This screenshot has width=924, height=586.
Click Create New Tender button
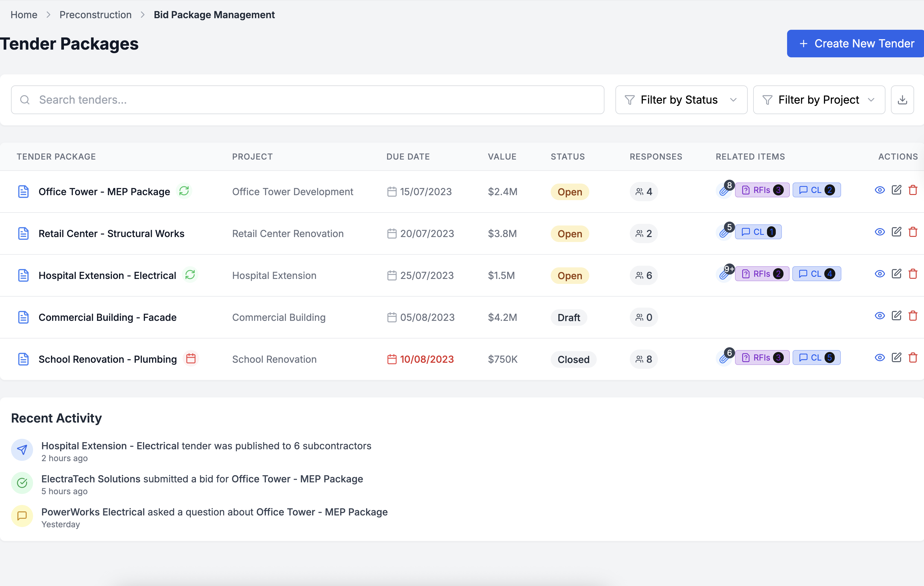(x=855, y=43)
